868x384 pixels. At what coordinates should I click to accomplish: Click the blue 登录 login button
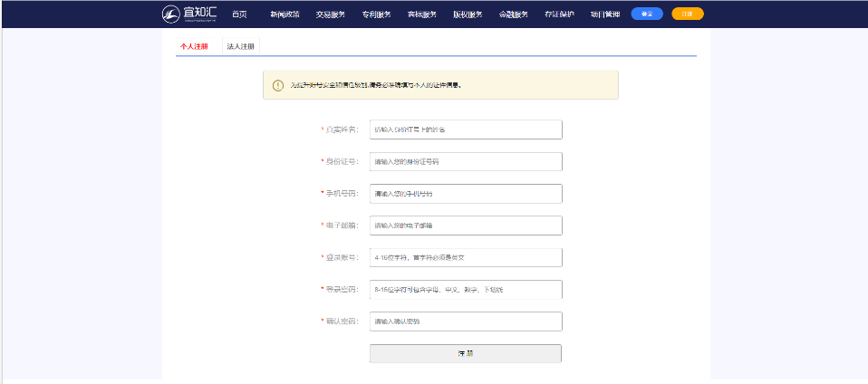646,14
